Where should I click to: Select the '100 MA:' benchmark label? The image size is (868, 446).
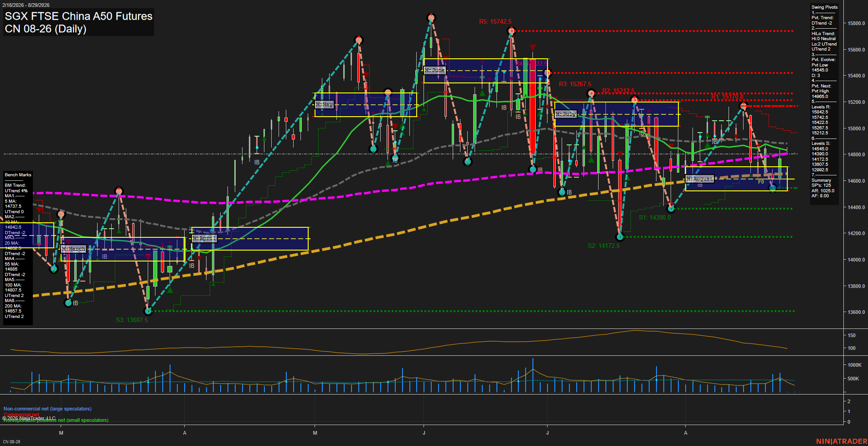click(13, 285)
